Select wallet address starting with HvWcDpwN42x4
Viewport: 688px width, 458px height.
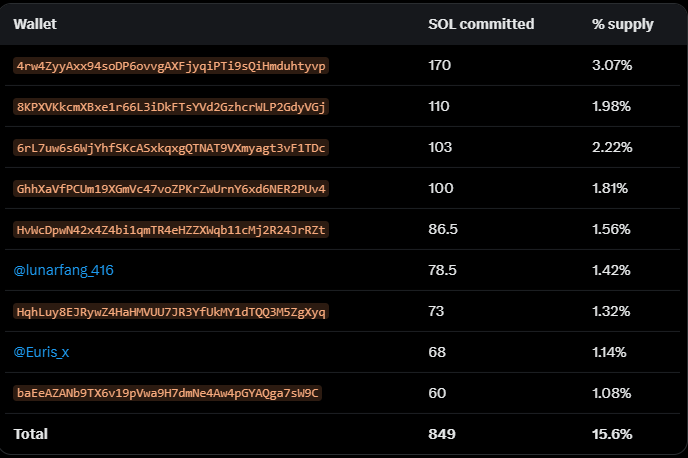tap(171, 230)
